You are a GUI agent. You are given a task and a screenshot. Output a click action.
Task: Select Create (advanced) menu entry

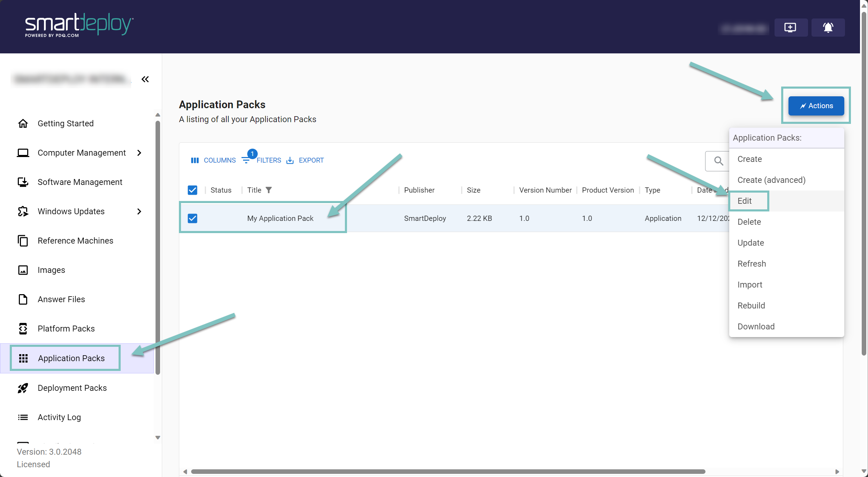[x=771, y=180]
